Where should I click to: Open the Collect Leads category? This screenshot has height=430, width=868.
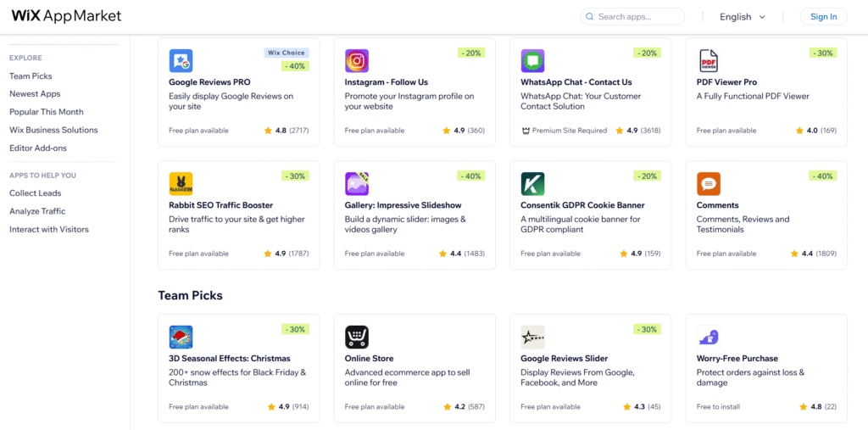point(35,193)
